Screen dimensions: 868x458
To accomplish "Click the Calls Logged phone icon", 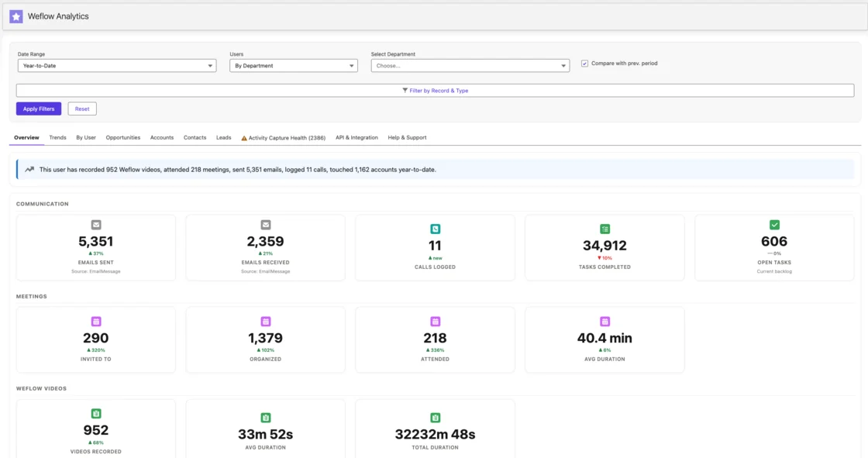I will [x=435, y=229].
